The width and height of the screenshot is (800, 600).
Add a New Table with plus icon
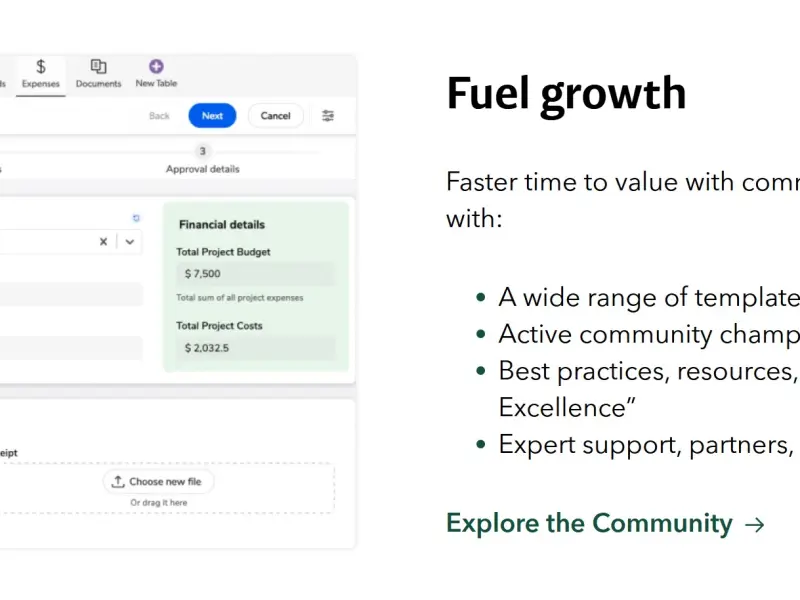156,66
